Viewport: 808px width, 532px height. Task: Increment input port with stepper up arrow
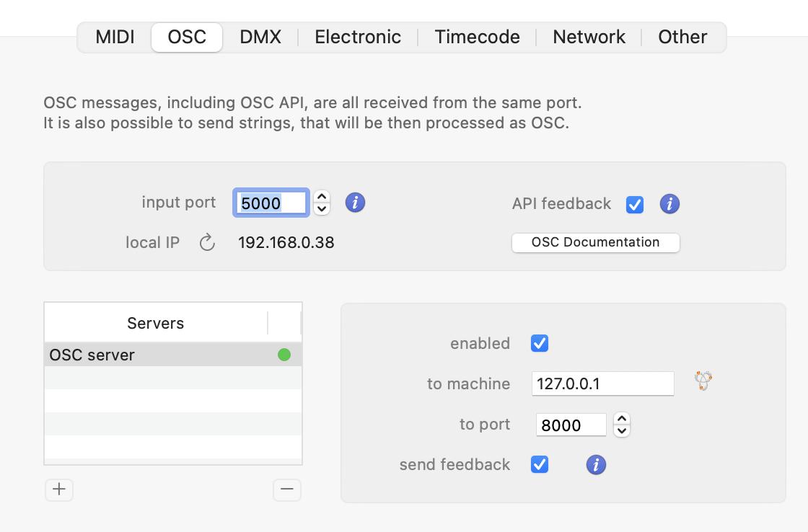(322, 197)
